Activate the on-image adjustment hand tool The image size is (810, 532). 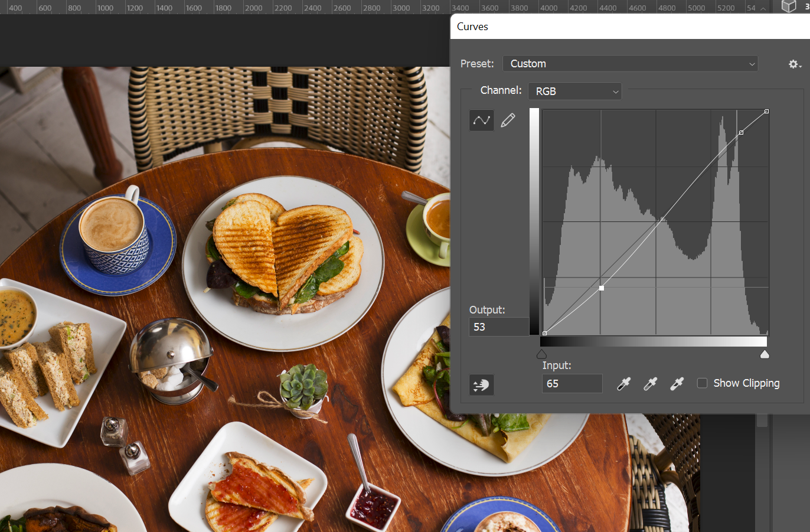click(x=481, y=385)
